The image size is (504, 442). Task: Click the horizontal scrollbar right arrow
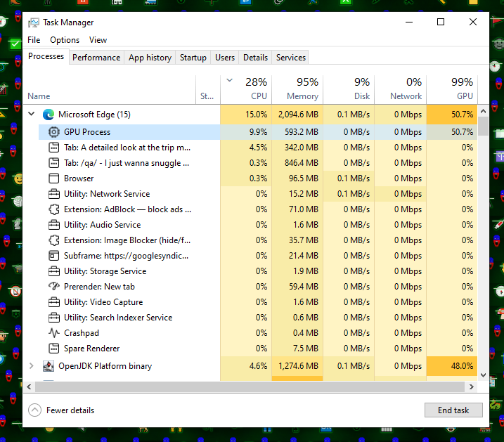471,386
